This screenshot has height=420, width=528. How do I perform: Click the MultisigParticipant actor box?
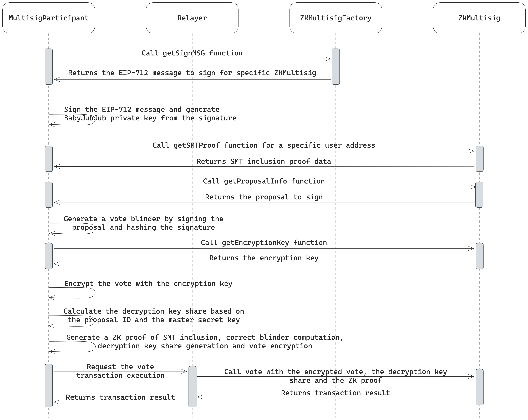pos(48,18)
